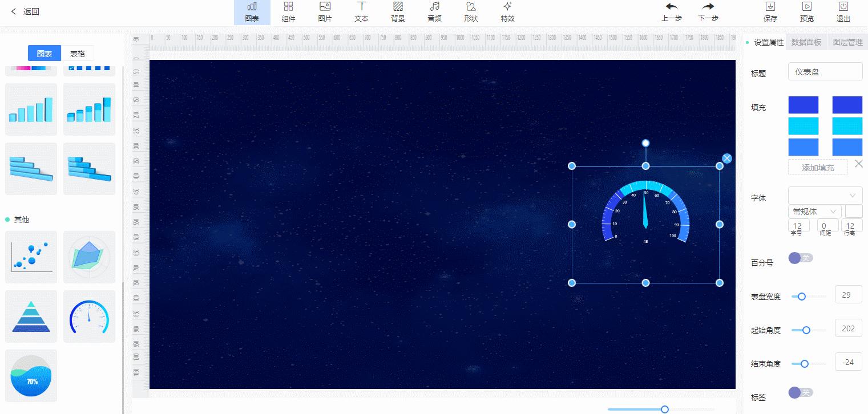Image resolution: width=868 pixels, height=414 pixels.
Task: Edit the 间距 spacing field
Action: point(827,226)
